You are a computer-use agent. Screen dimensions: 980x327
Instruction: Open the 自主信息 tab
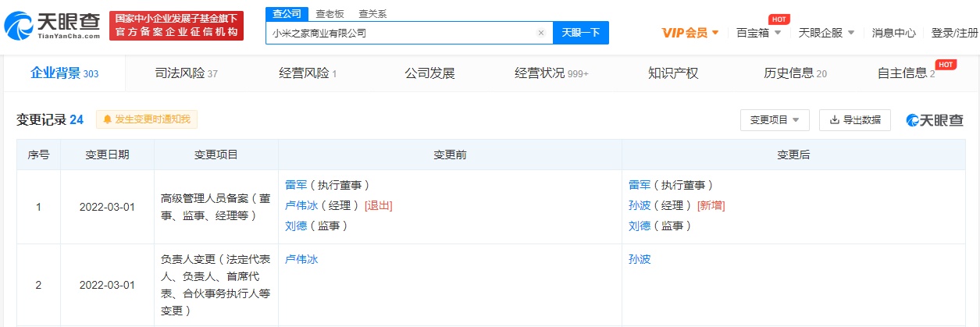point(907,73)
